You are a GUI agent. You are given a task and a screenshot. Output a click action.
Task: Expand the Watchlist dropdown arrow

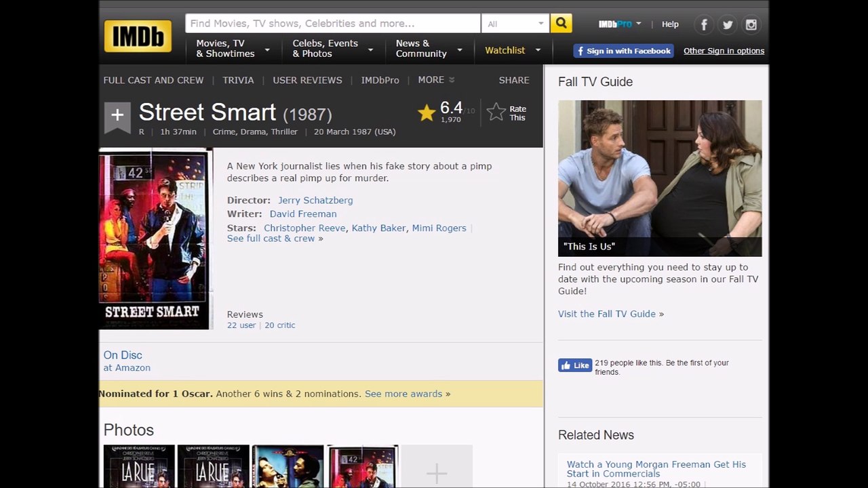coord(538,50)
